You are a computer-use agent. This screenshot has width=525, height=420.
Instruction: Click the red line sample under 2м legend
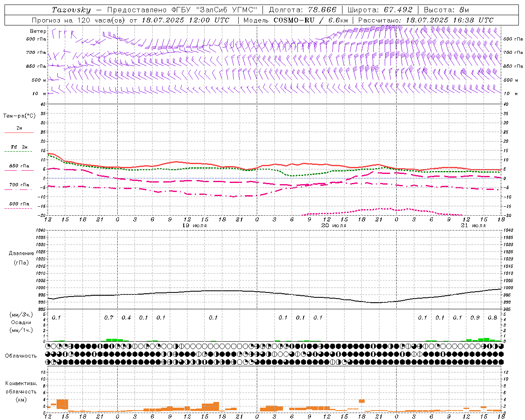point(19,133)
